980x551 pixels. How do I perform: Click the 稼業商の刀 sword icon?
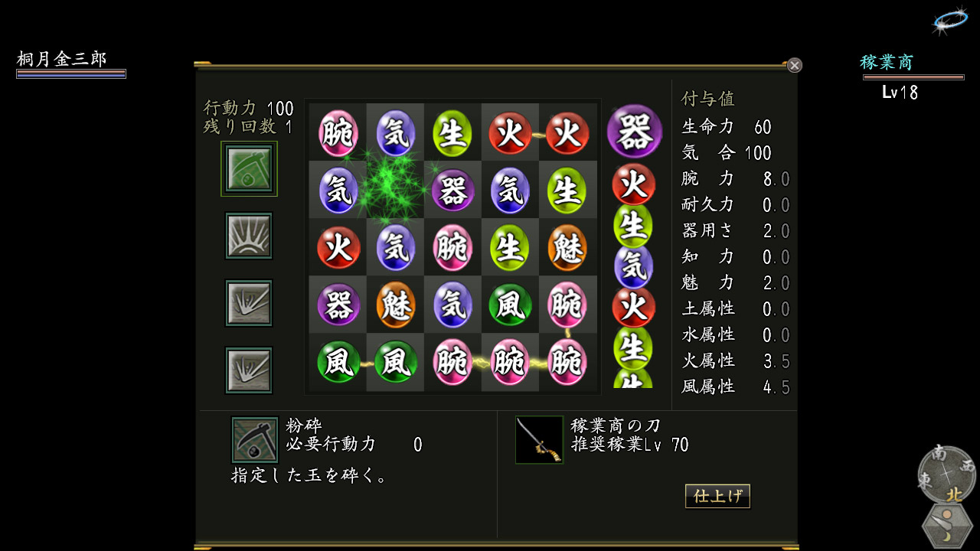coord(539,440)
